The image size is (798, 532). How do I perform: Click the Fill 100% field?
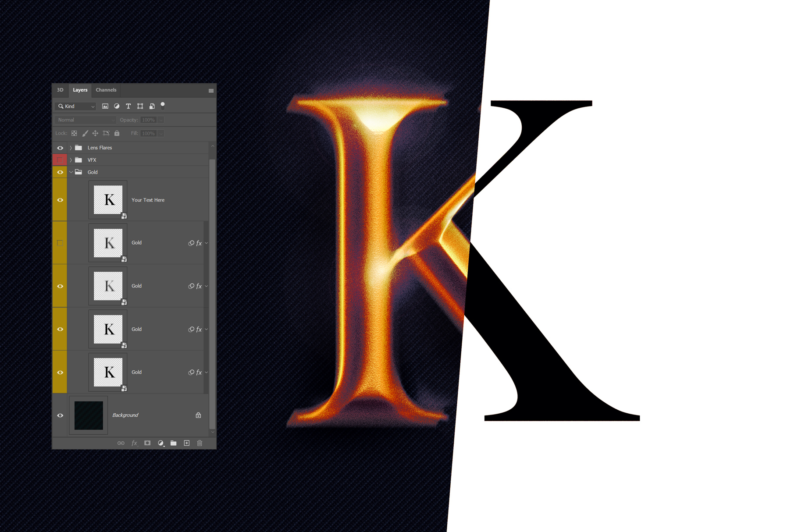coord(149,134)
